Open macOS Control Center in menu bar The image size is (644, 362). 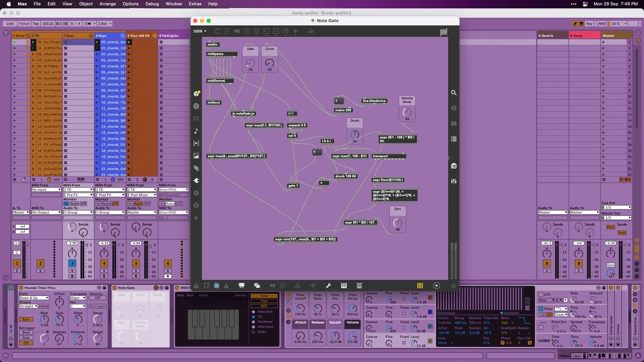[x=585, y=4]
